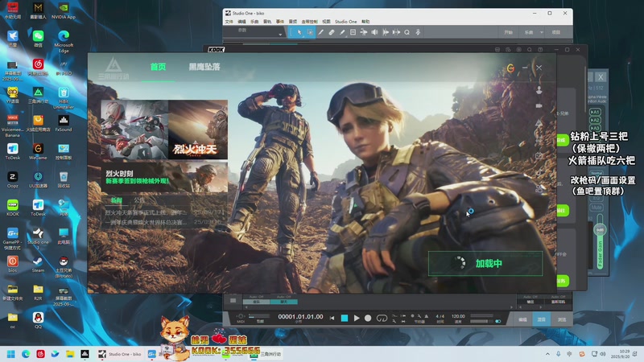Toggle the 混音 mixer view button

541,319
